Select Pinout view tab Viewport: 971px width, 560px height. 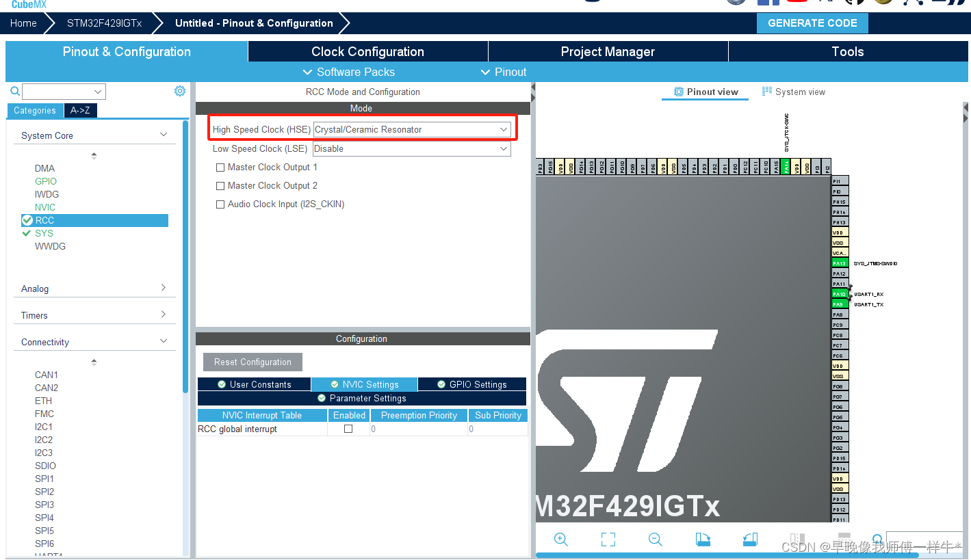point(706,92)
